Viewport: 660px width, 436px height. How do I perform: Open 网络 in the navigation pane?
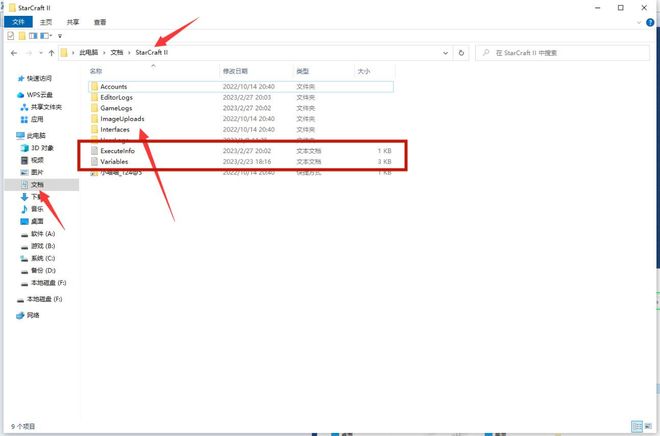pyautogui.click(x=34, y=314)
